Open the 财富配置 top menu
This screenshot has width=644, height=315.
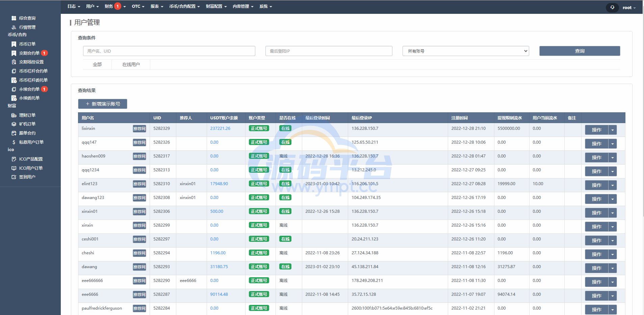point(216,6)
